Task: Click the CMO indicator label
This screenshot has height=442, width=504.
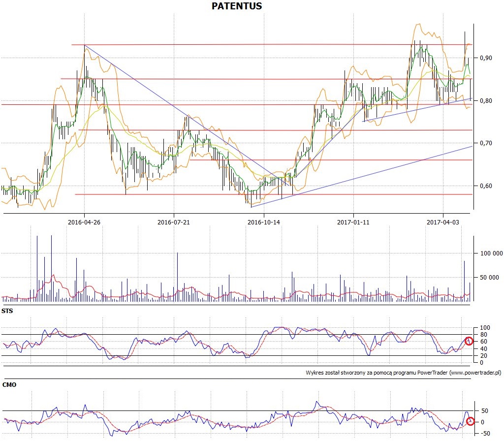Action: (9, 385)
